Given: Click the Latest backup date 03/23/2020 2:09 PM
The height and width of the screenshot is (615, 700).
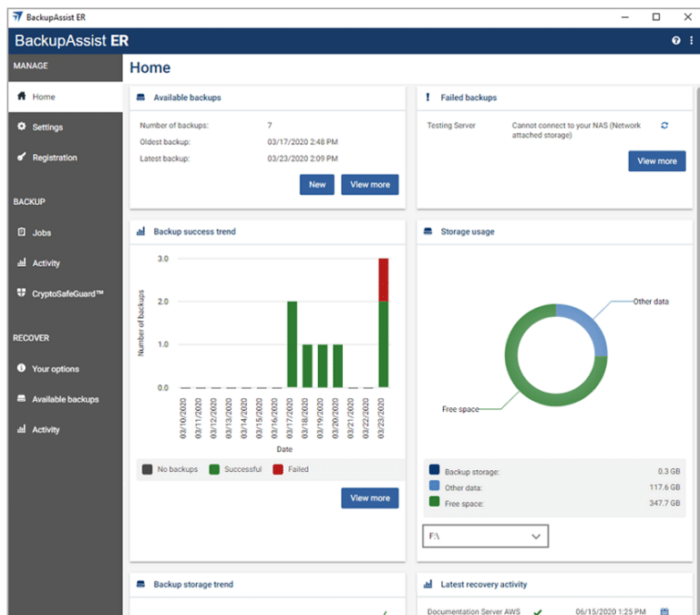Looking at the screenshot, I should click(303, 159).
